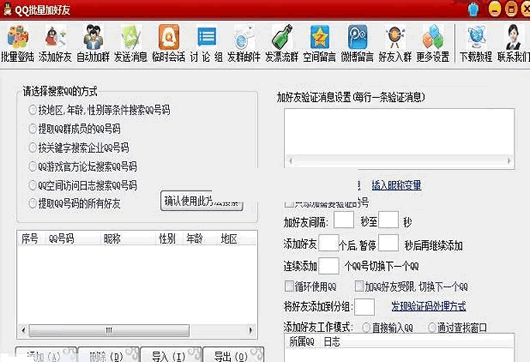Click the QQ penguin title bar icon
530x362 pixels.
[x=7, y=9]
